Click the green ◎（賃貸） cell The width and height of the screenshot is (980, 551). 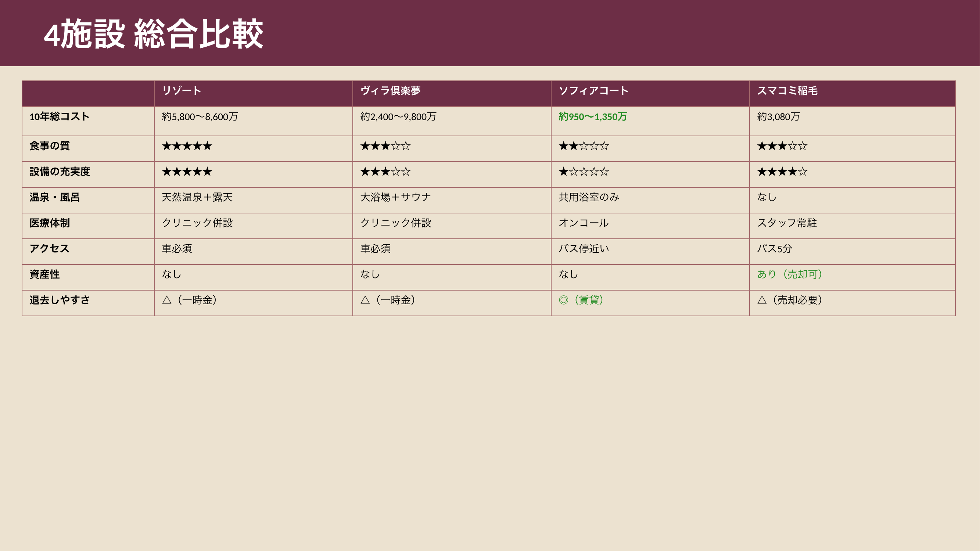point(581,300)
